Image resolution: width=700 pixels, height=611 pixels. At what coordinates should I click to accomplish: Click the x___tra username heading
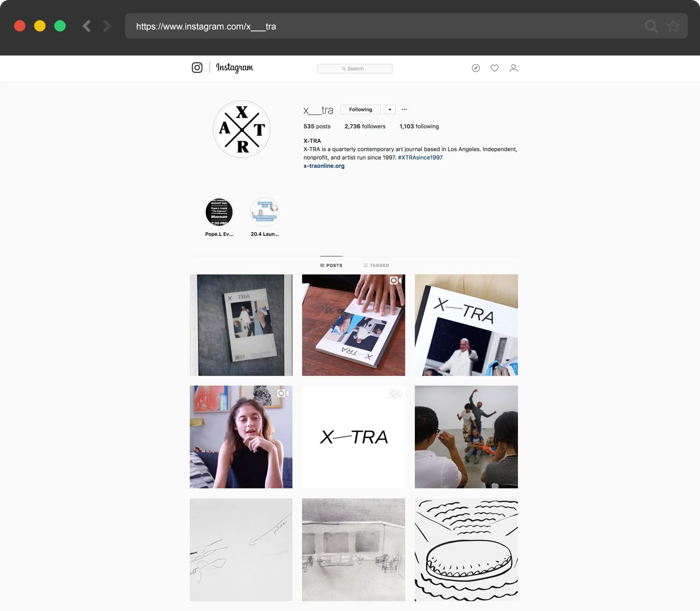(x=318, y=110)
